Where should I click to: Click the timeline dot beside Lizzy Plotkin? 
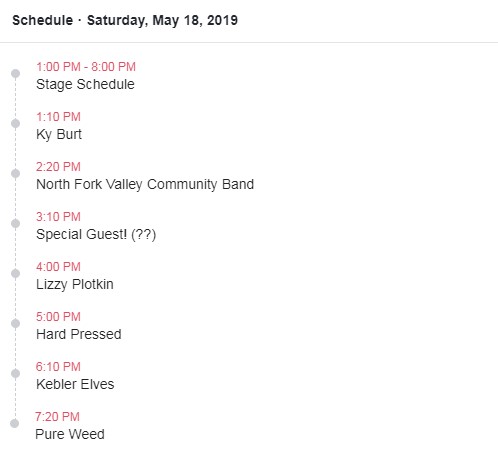pyautogui.click(x=15, y=273)
